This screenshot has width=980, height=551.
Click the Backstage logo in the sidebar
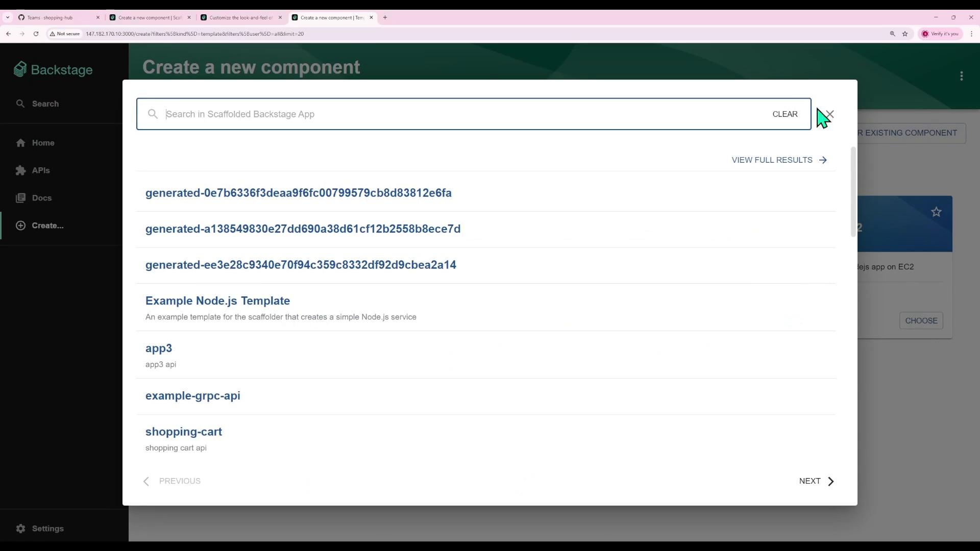pos(53,70)
